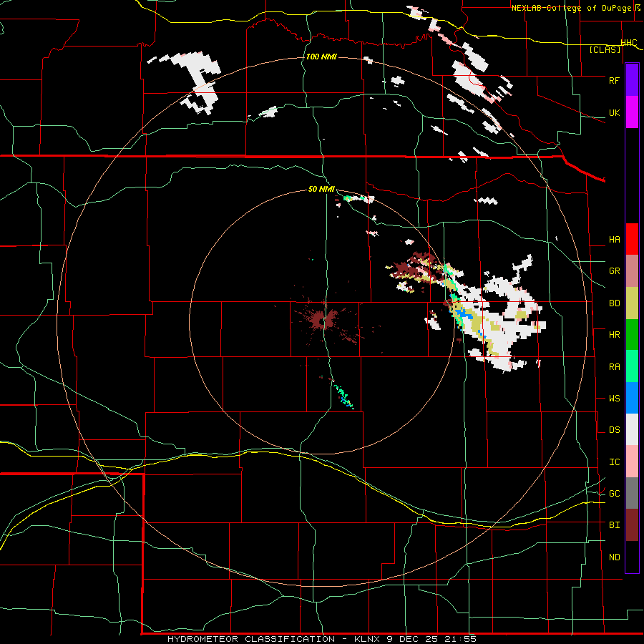Click the RA legend label
Screen dimensions: 644x644
click(615, 366)
